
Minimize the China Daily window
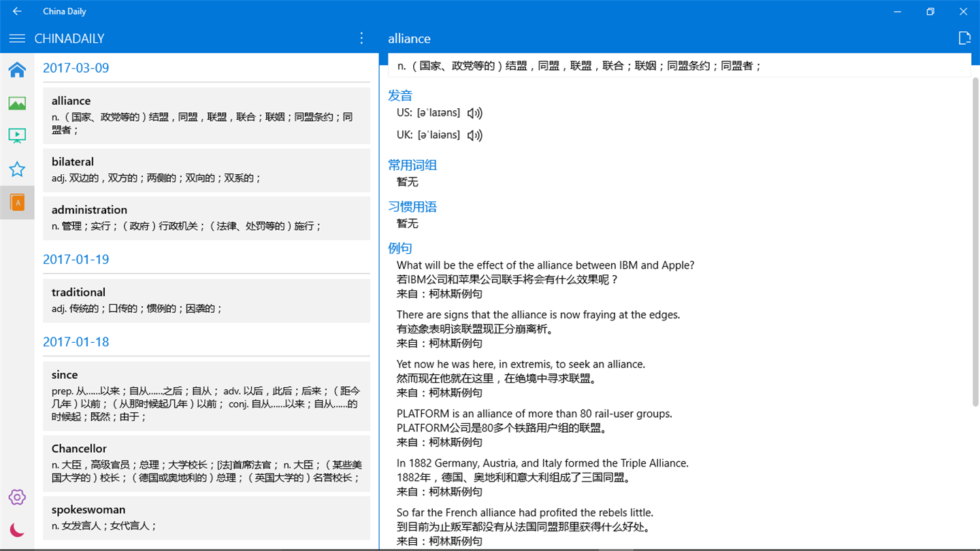click(x=898, y=12)
